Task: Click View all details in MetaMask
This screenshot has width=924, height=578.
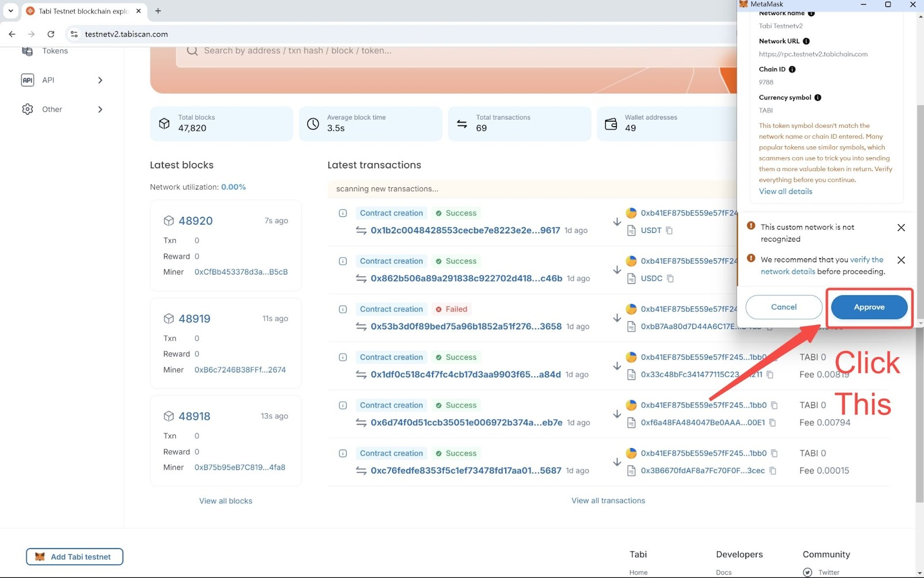Action: coord(785,191)
